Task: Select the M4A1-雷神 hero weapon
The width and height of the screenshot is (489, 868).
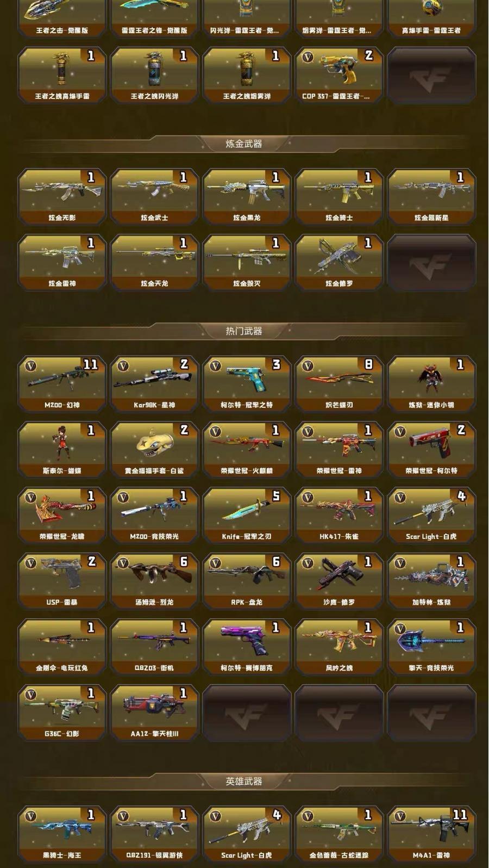Action: [x=431, y=834]
